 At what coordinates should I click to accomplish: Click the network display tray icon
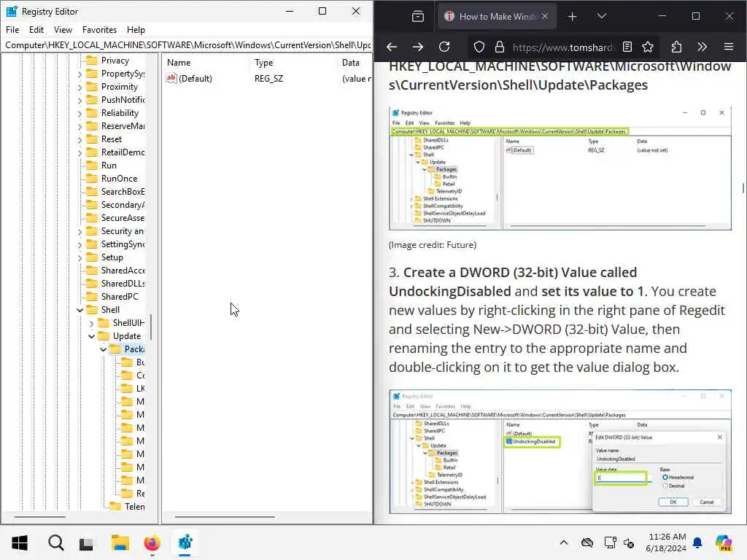point(610,542)
